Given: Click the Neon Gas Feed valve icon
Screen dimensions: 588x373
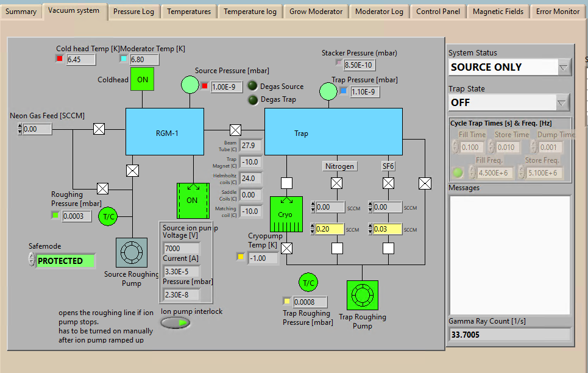Looking at the screenshot, I should (x=99, y=129).
